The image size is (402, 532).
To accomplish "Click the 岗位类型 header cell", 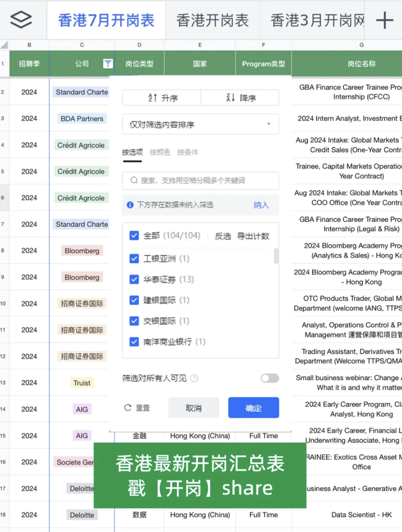I will tap(140, 64).
